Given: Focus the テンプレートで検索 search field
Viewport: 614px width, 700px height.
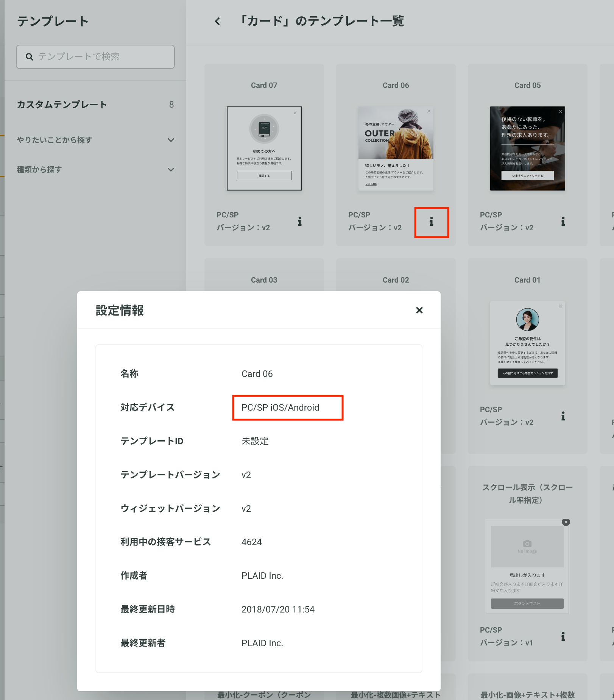Looking at the screenshot, I should [95, 57].
